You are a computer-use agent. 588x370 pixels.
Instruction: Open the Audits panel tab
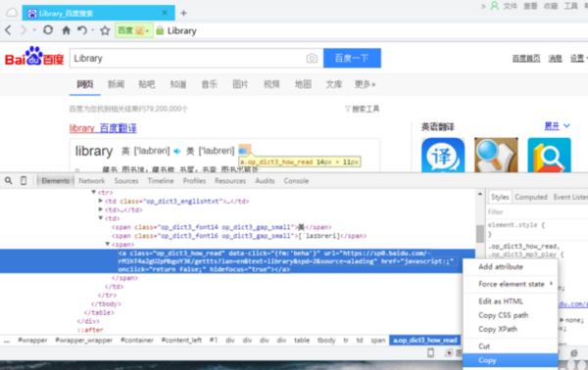[265, 181]
